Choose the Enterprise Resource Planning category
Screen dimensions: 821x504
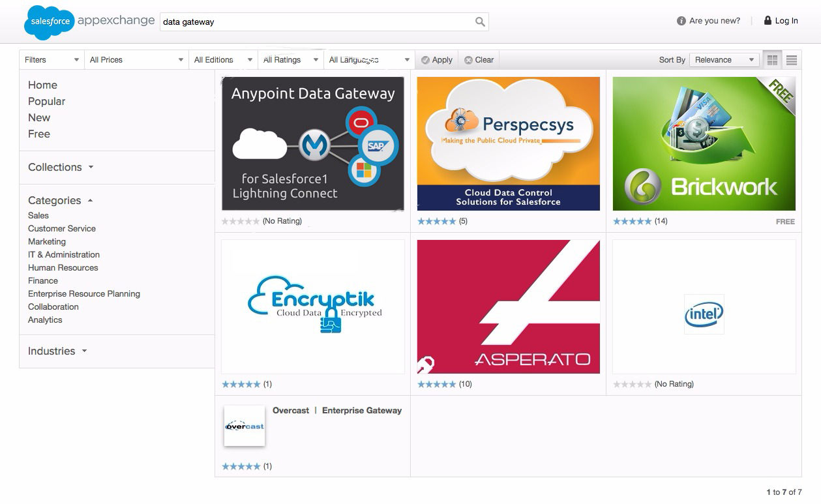coord(84,293)
